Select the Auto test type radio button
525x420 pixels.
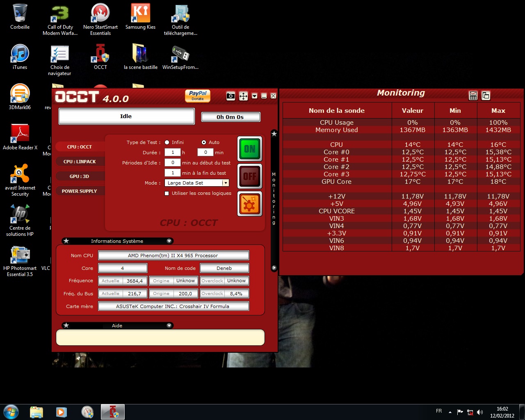point(204,142)
